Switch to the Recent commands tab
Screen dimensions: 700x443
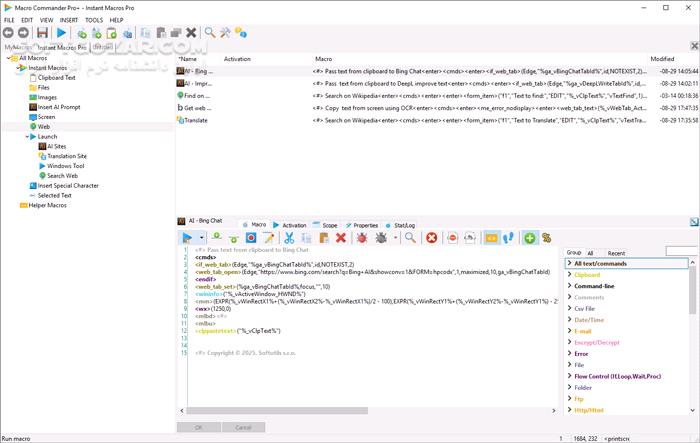(x=616, y=253)
